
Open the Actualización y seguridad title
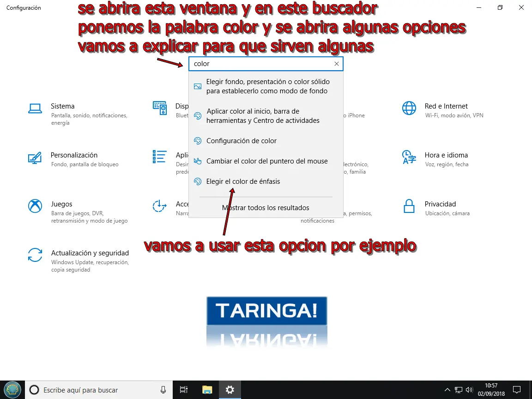click(x=90, y=253)
